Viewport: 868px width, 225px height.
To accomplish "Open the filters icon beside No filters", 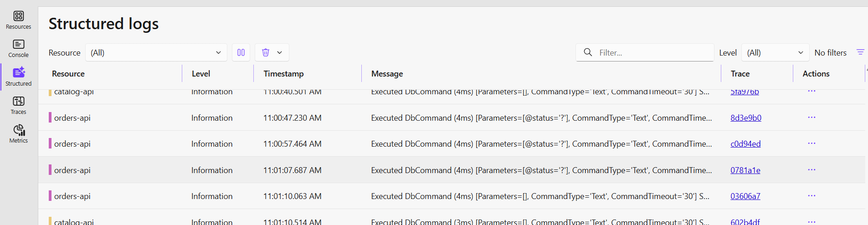I will tap(860, 52).
